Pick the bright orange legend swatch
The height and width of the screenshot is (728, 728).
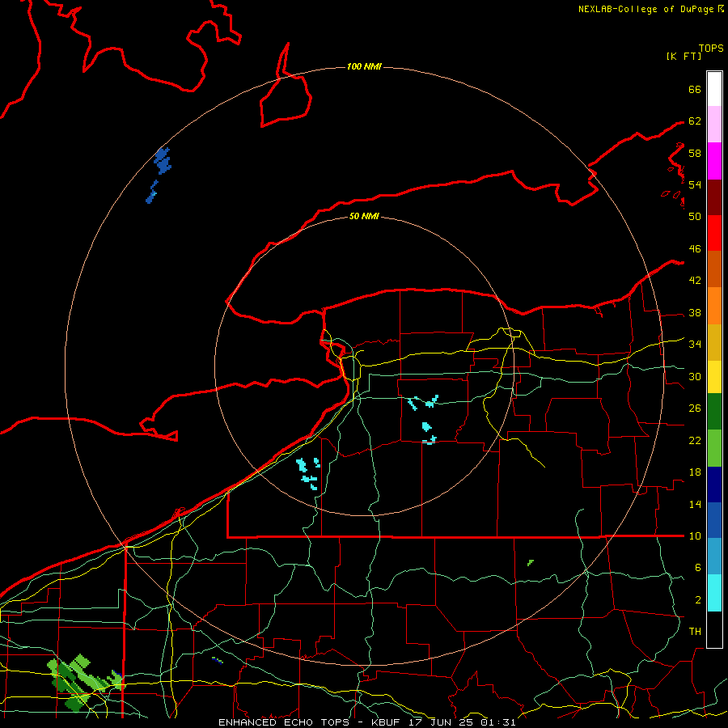pos(714,306)
